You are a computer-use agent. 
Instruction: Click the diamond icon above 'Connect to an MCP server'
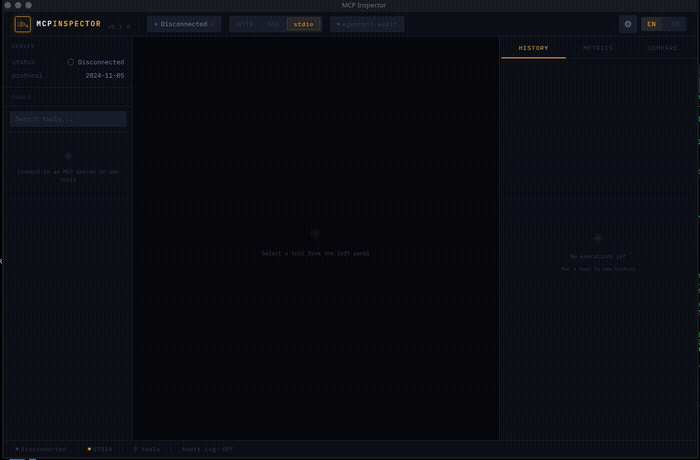[68, 156]
